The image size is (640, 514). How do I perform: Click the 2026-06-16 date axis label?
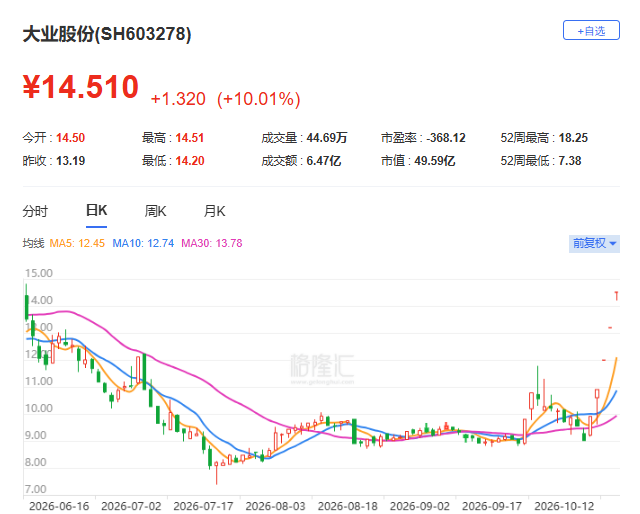coord(59,506)
